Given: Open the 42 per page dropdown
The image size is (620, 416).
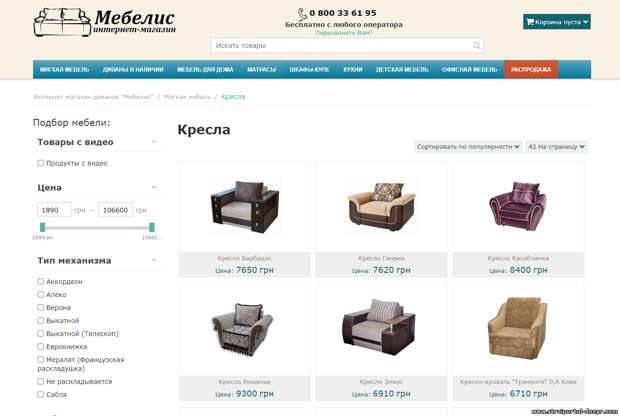Looking at the screenshot, I should [x=556, y=147].
